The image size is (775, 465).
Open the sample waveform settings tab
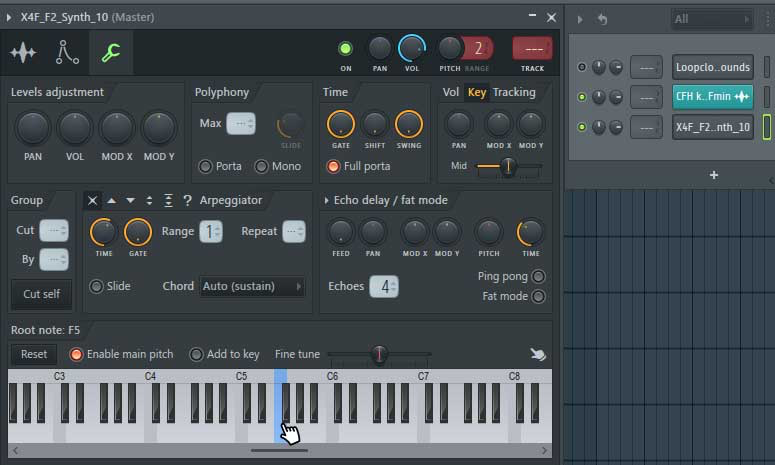coord(23,53)
